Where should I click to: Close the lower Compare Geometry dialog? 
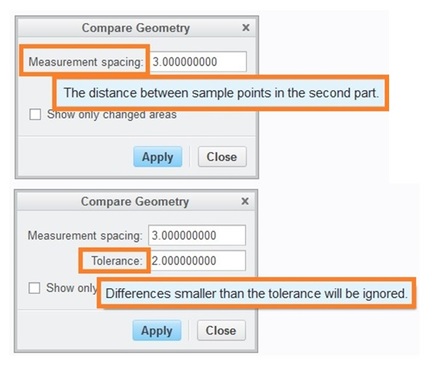(x=245, y=201)
